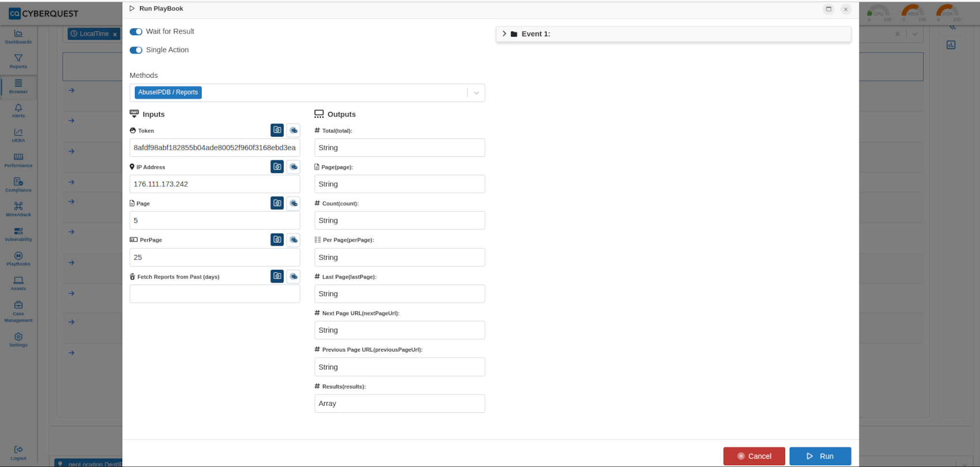Collapse right panel with double chevron

pos(952,27)
